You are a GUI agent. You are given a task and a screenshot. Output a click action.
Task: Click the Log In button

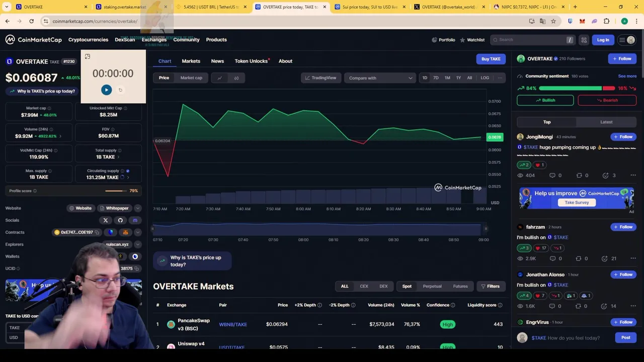pos(603,40)
